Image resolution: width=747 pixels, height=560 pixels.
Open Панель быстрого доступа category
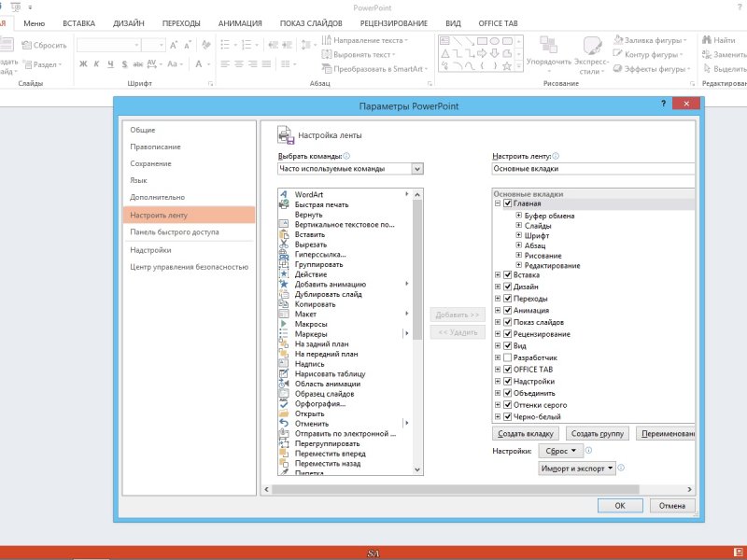tap(189, 231)
